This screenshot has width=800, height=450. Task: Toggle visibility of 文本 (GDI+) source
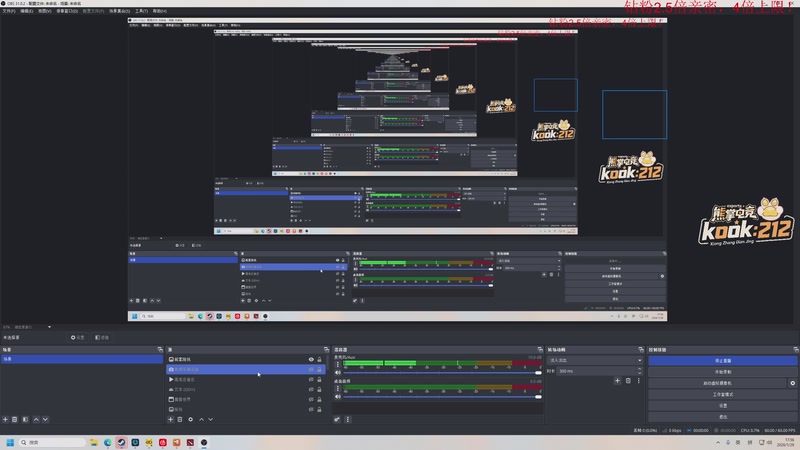point(311,389)
